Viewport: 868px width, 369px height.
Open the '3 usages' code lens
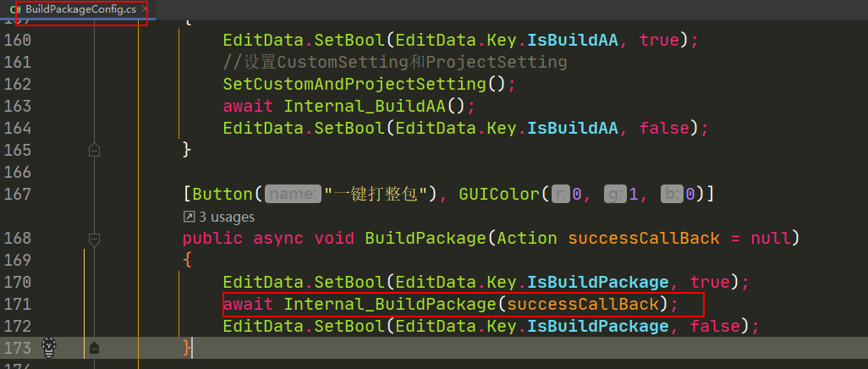(x=226, y=217)
